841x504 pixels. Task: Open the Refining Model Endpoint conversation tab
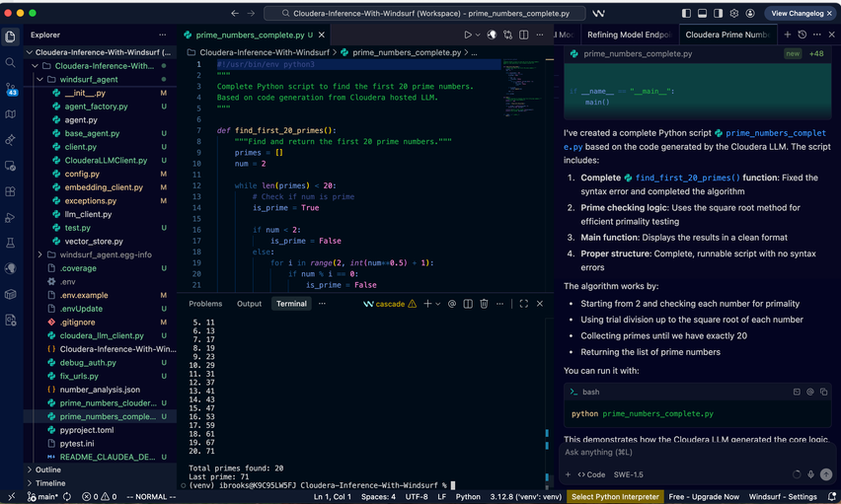pos(629,35)
